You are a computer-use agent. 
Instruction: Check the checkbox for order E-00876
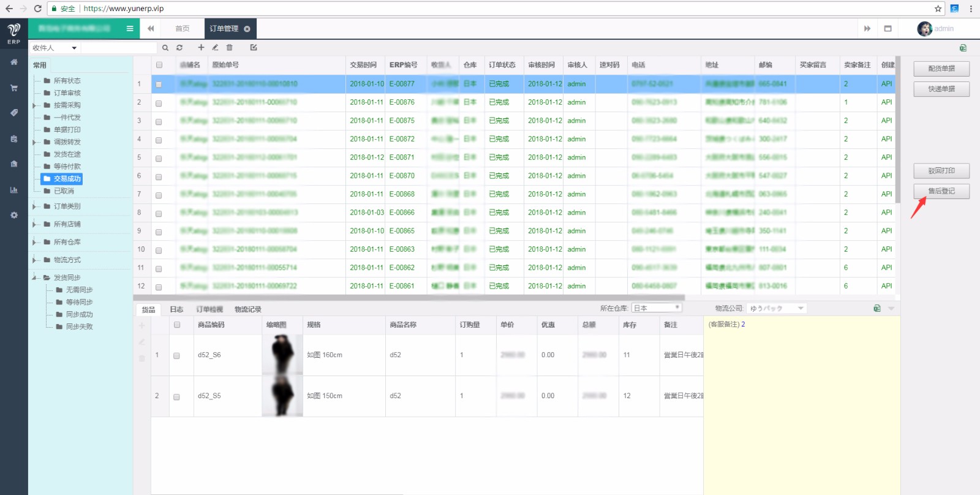pos(159,103)
